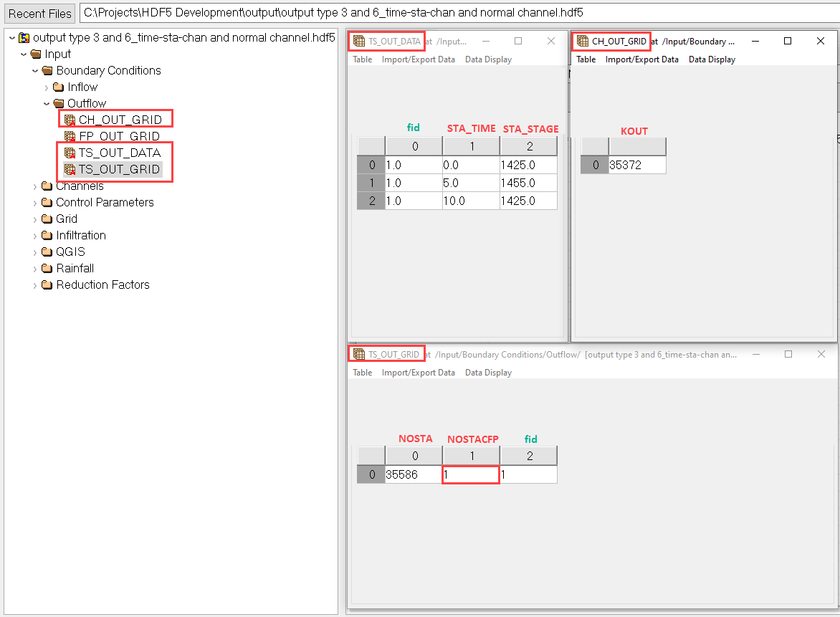Click the QGIS folder icon
The height and width of the screenshot is (617, 840).
point(47,252)
